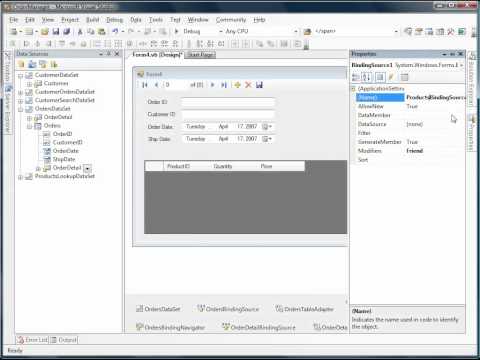Collapse the (ApplicationSettings) property category
Viewport: 480px width, 360px height.
point(353,89)
